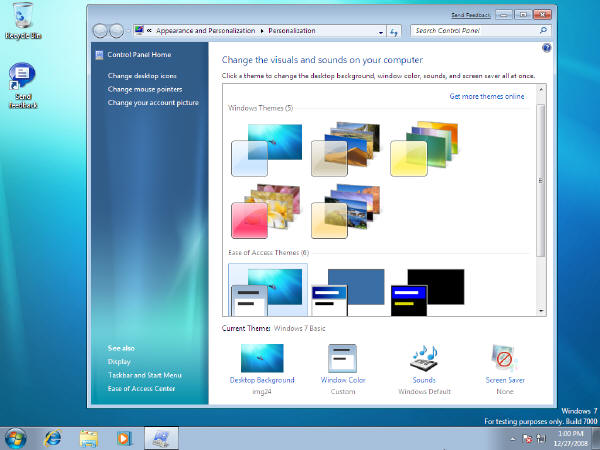Click 'None' under Screen Saver
The image size is (600, 450).
(x=505, y=391)
